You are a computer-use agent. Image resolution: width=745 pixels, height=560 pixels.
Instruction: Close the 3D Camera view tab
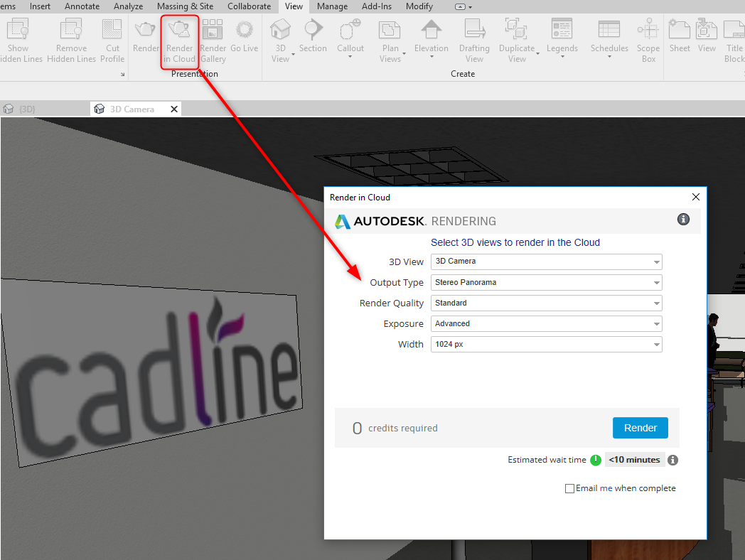tap(174, 109)
